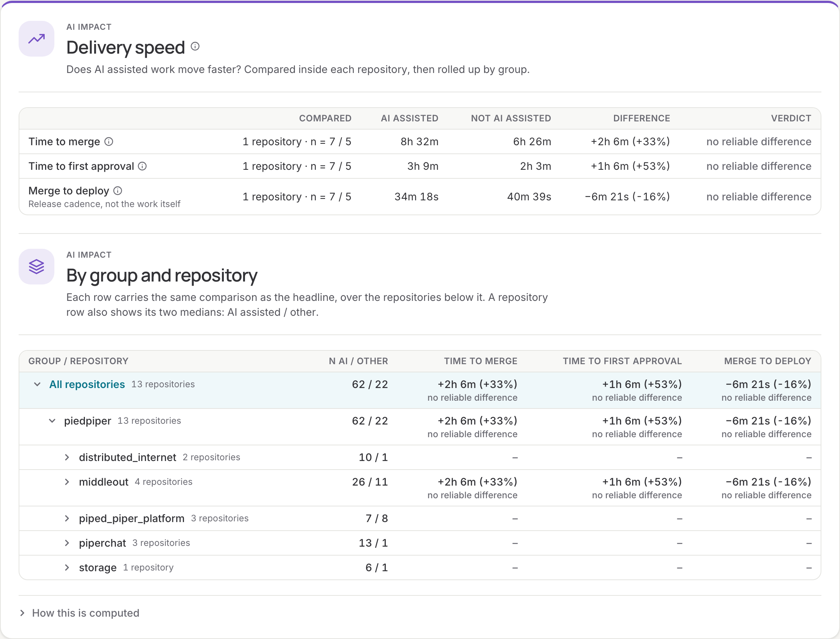Viewport: 840px width, 639px height.
Task: Click the 10 / 1 count for distributed_internet
Action: click(x=373, y=457)
